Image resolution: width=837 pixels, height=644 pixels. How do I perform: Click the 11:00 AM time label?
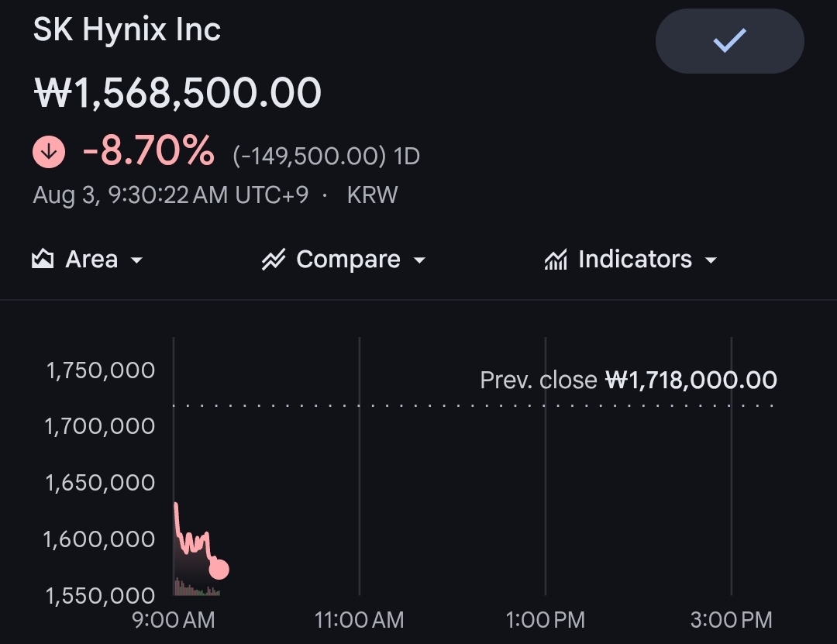point(360,621)
